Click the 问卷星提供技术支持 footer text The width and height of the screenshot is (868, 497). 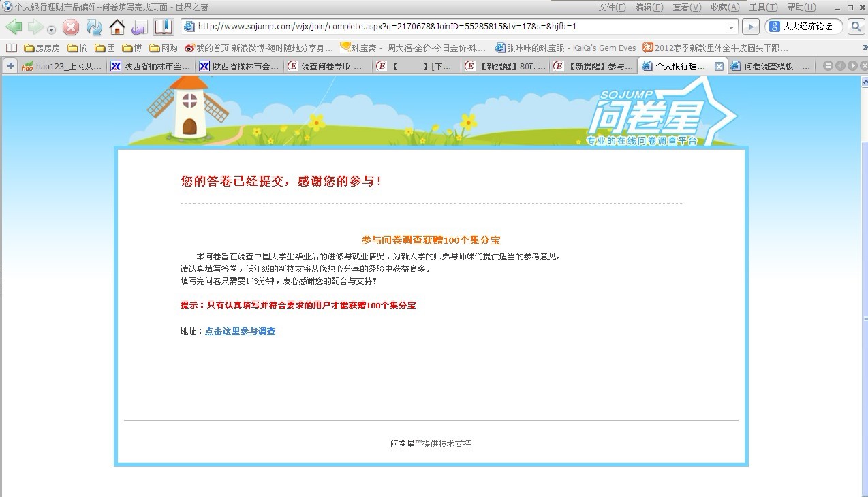click(431, 444)
